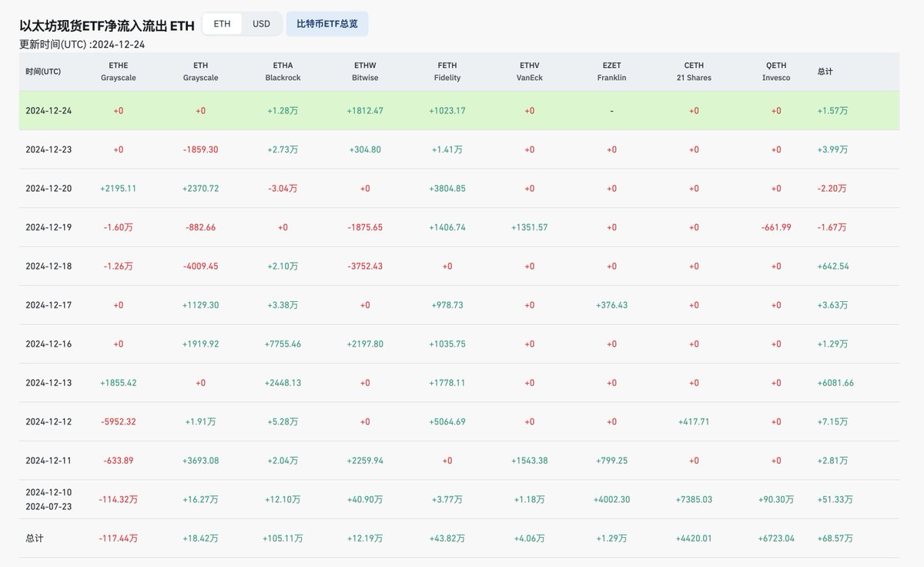
Task: Click the +1023.17 Fidelity value
Action: 447,111
